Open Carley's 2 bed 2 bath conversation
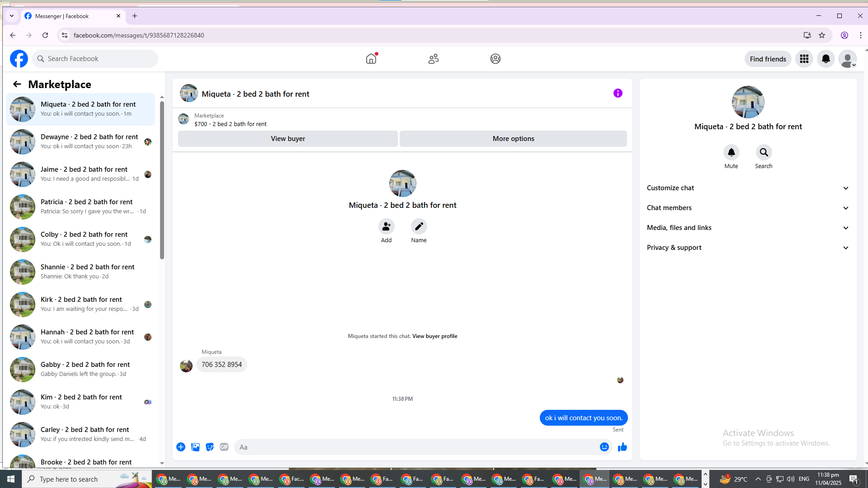The width and height of the screenshot is (868, 488). (80, 435)
